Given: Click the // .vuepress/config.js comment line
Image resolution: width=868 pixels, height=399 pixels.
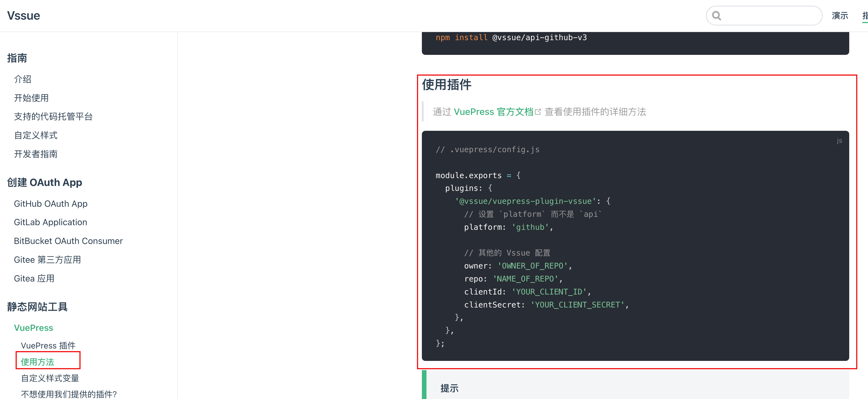Looking at the screenshot, I should [488, 149].
